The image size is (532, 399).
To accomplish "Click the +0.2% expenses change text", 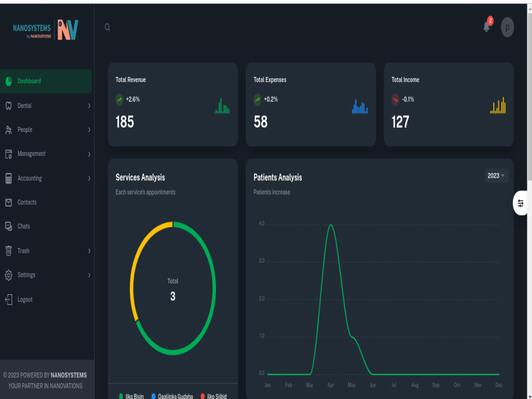I will [271, 99].
